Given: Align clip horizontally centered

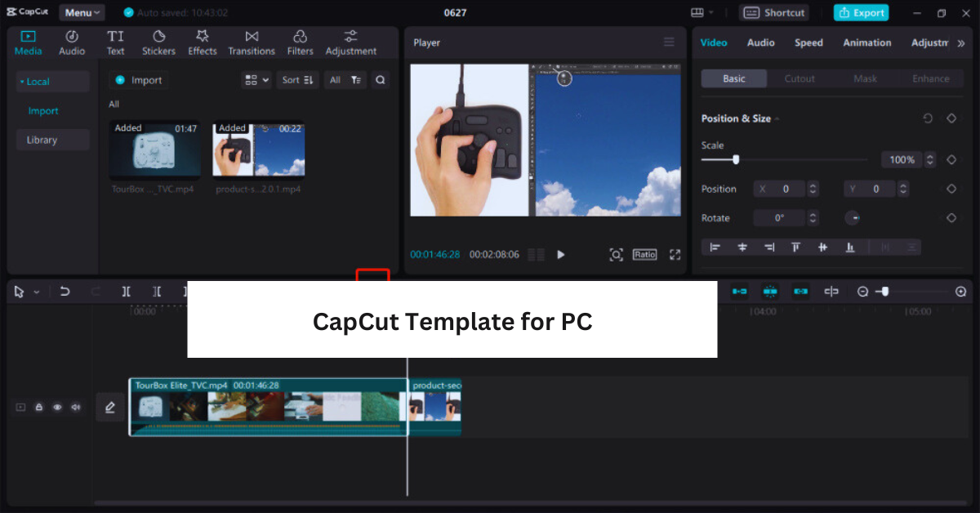Looking at the screenshot, I should click(742, 247).
